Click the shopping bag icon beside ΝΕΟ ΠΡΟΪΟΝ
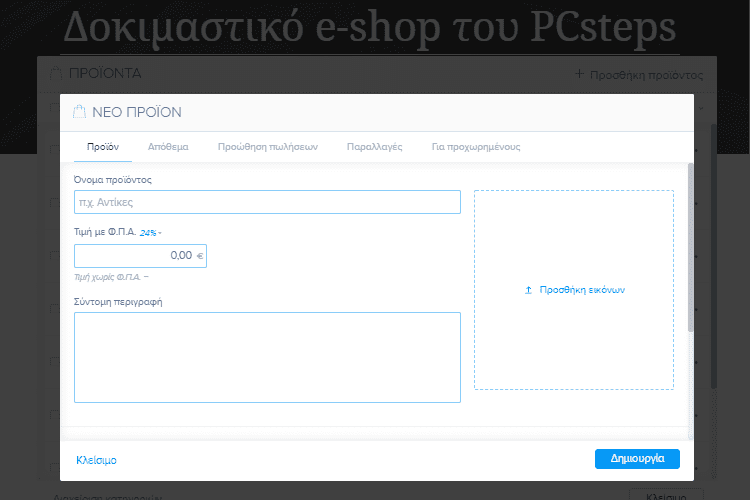Viewport: 750px width, 500px height. tap(79, 112)
